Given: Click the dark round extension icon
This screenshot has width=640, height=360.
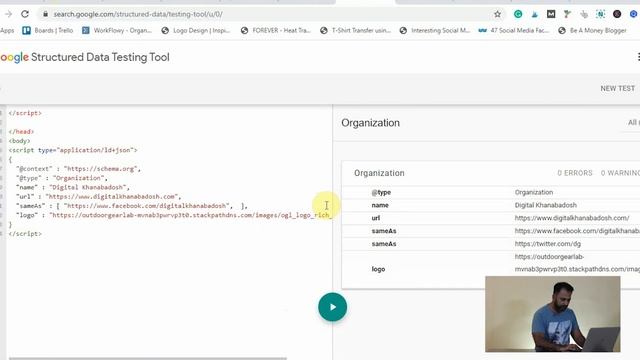Looking at the screenshot, I should point(617,14).
